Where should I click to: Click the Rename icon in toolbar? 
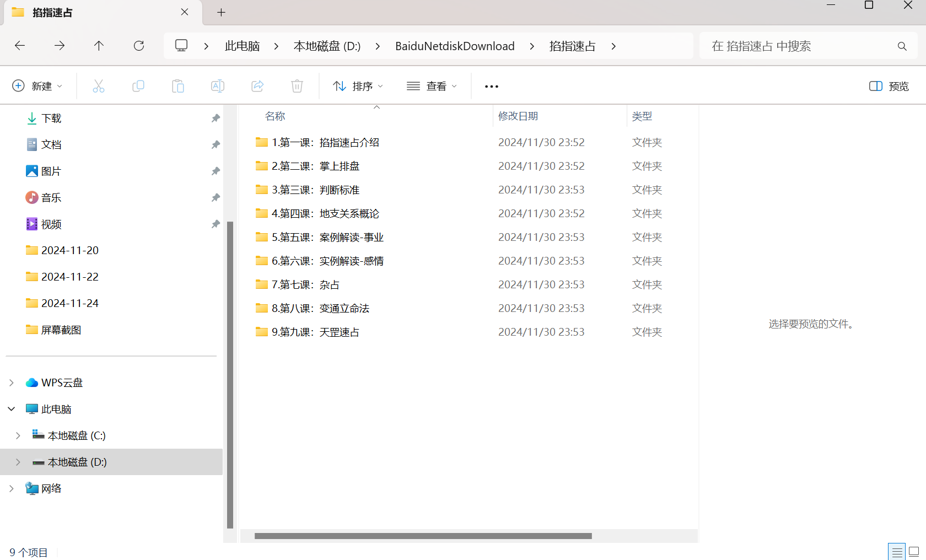coord(218,86)
